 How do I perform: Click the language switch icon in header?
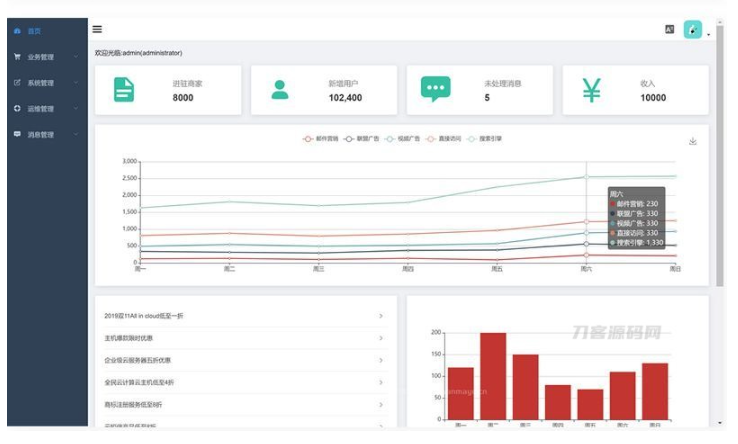[669, 30]
